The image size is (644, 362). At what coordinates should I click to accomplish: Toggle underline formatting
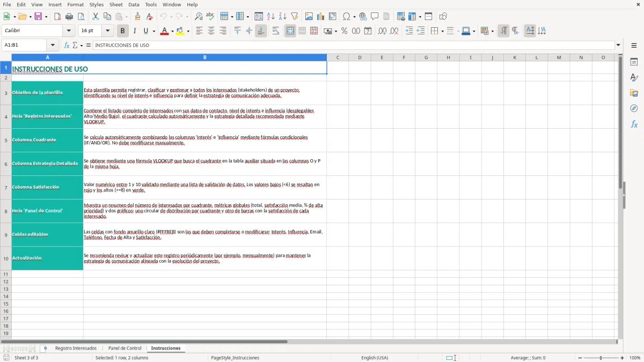(x=146, y=31)
